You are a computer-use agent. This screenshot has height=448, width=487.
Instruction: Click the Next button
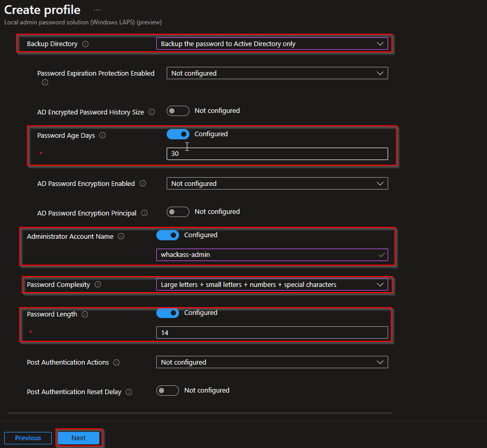78,437
